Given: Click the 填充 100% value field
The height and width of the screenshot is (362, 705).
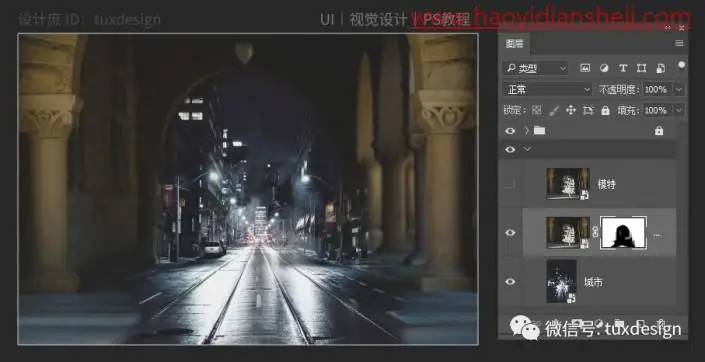Looking at the screenshot, I should point(657,110).
